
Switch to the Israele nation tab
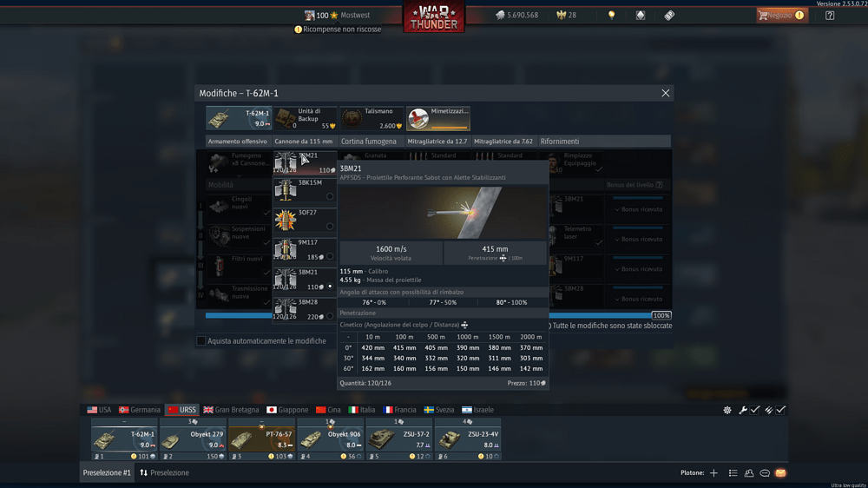pos(477,410)
